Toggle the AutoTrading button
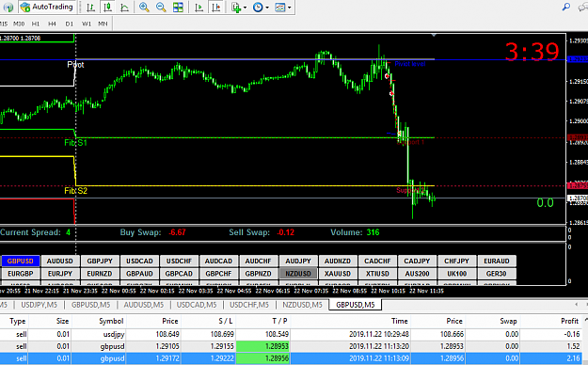 tap(47, 8)
